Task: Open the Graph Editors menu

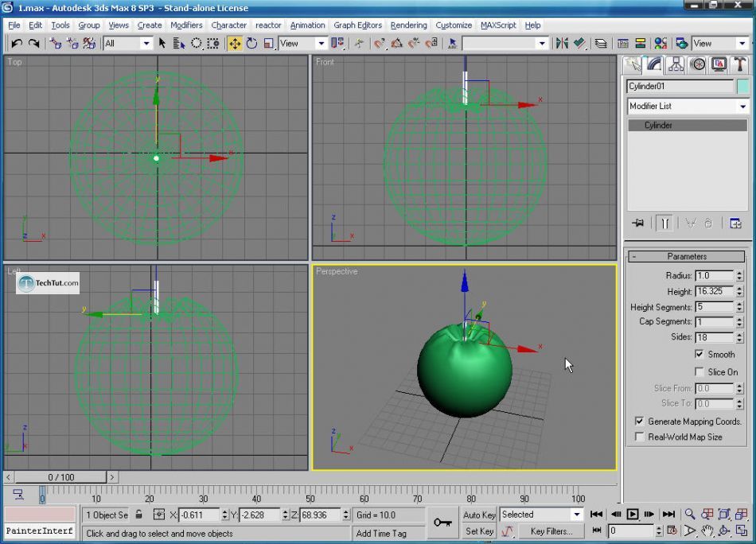Action: click(358, 25)
